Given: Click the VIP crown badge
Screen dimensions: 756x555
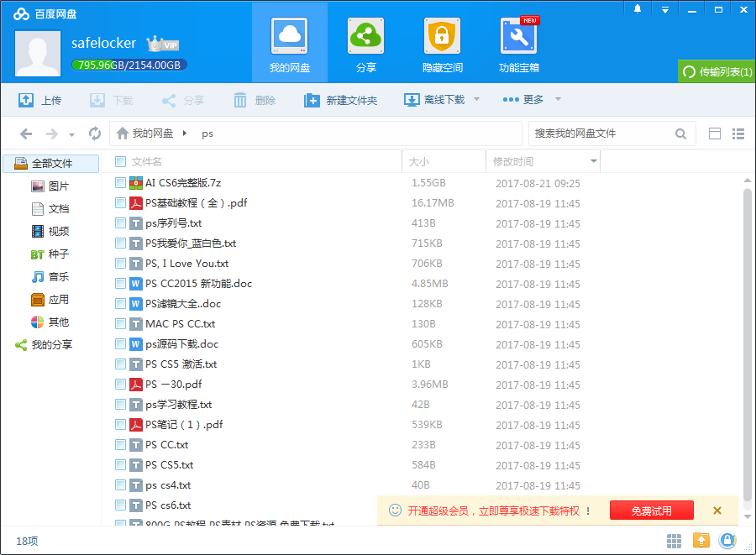Looking at the screenshot, I should pos(162,44).
